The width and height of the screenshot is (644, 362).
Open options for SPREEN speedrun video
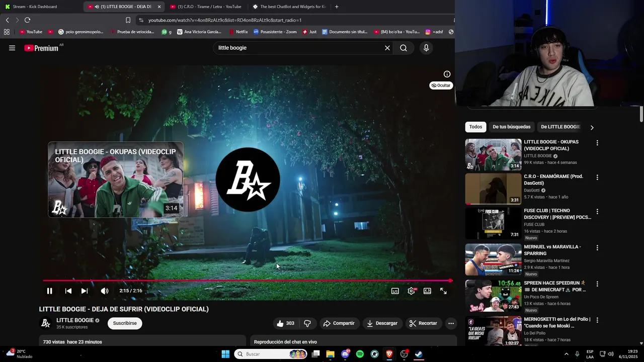tap(597, 284)
